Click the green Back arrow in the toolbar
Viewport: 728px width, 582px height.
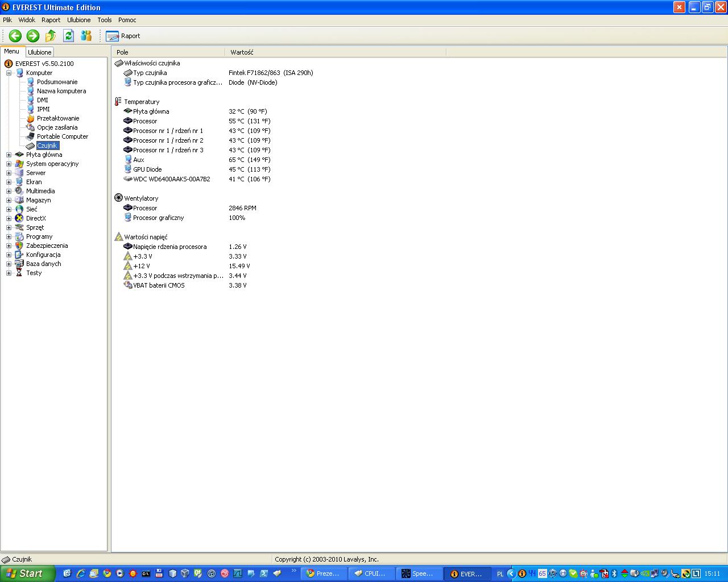point(15,36)
